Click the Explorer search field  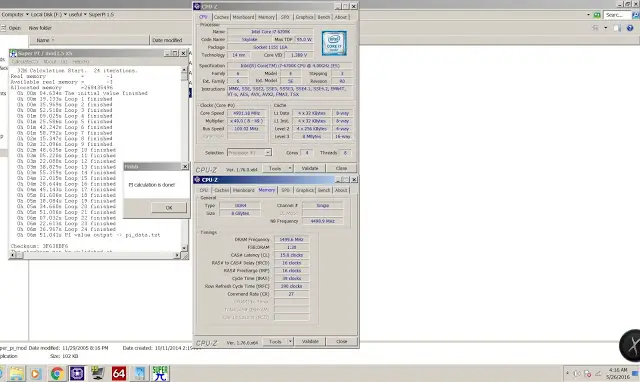pyautogui.click(x=616, y=15)
